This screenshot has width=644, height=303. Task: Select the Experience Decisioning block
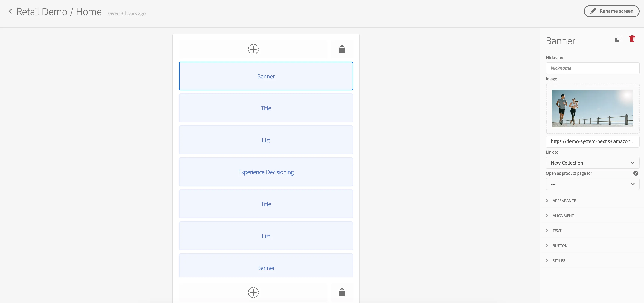point(266,172)
